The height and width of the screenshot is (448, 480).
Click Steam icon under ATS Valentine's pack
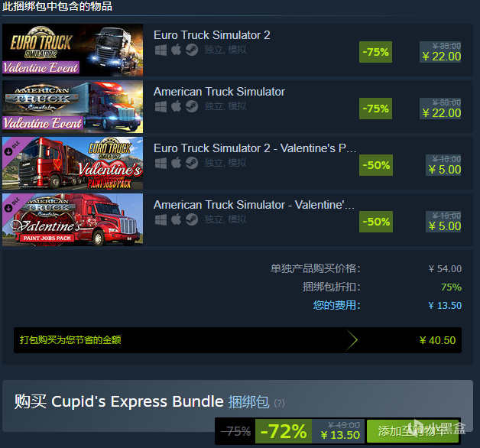192,219
